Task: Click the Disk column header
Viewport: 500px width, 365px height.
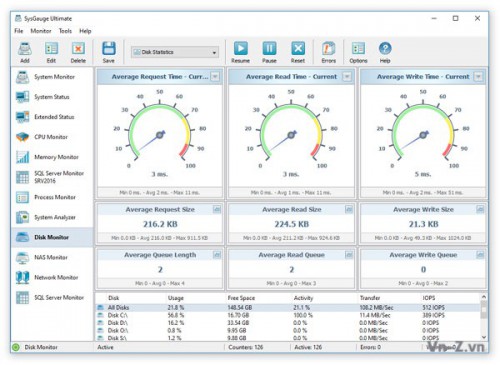Action: point(114,298)
